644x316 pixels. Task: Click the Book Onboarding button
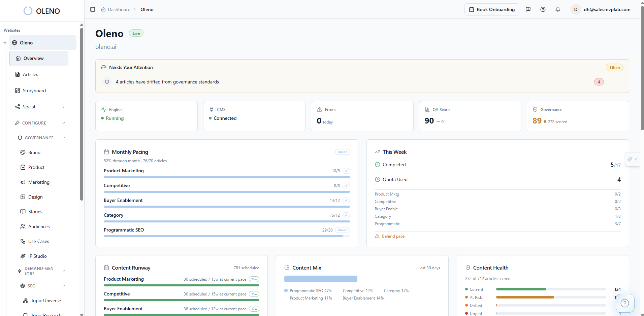point(492,9)
